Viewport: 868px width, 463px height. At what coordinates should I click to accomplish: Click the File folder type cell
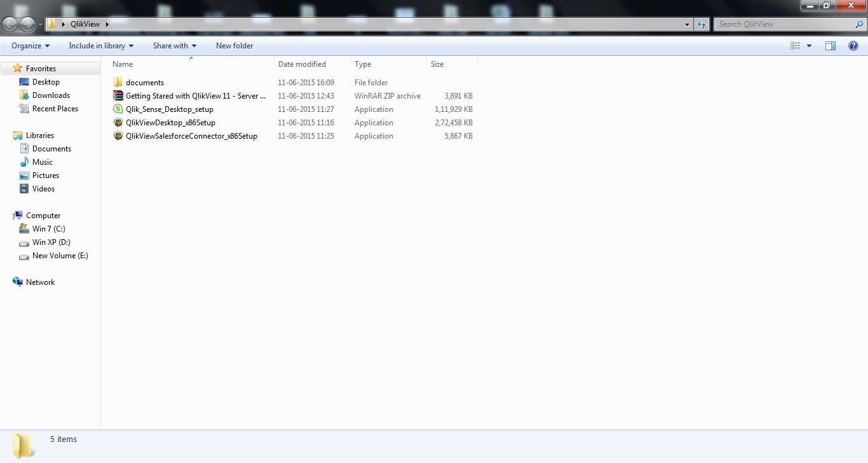(371, 83)
